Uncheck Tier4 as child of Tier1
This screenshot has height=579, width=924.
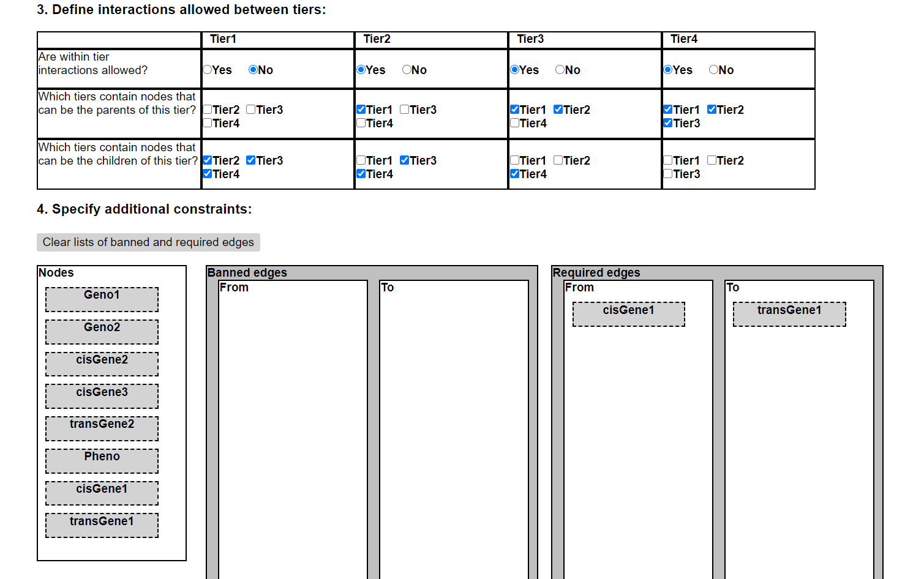click(208, 174)
